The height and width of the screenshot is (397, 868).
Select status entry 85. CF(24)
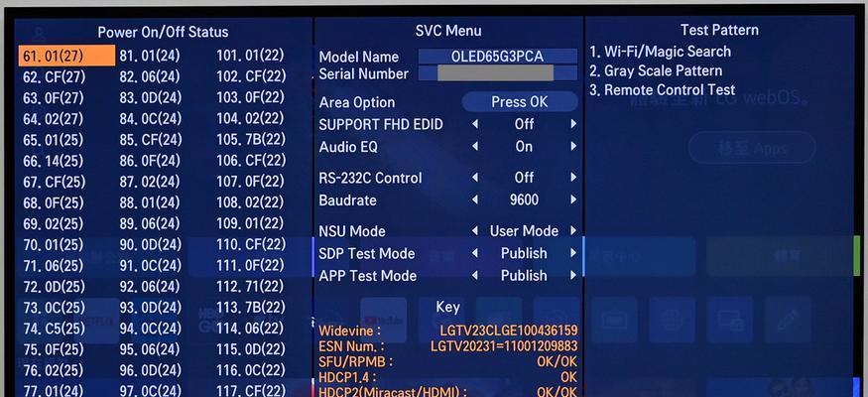[151, 140]
